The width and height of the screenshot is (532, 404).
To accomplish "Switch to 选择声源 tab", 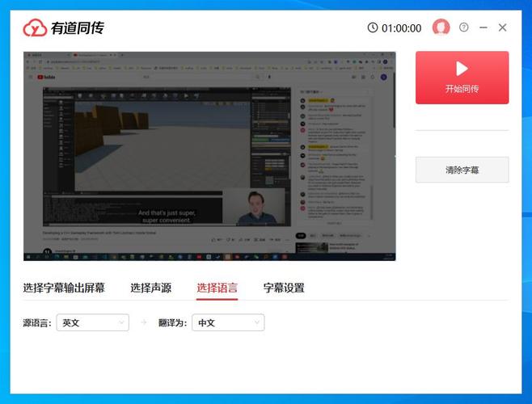I will pos(151,288).
